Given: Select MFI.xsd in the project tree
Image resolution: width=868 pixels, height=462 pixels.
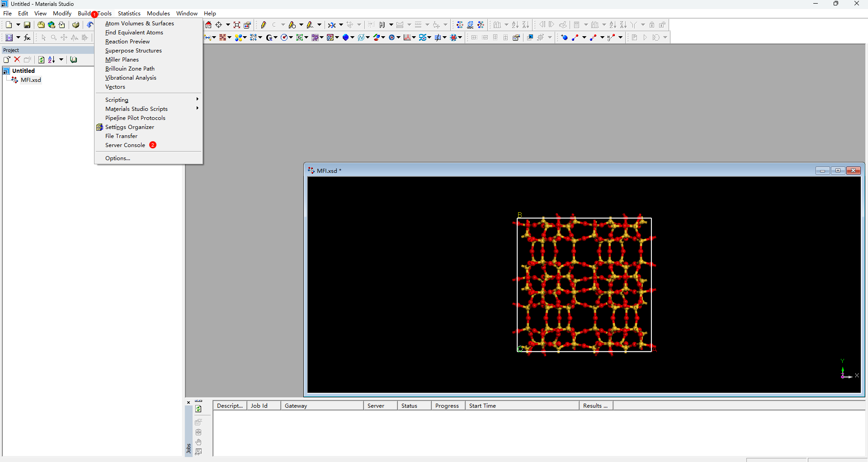Looking at the screenshot, I should point(31,80).
